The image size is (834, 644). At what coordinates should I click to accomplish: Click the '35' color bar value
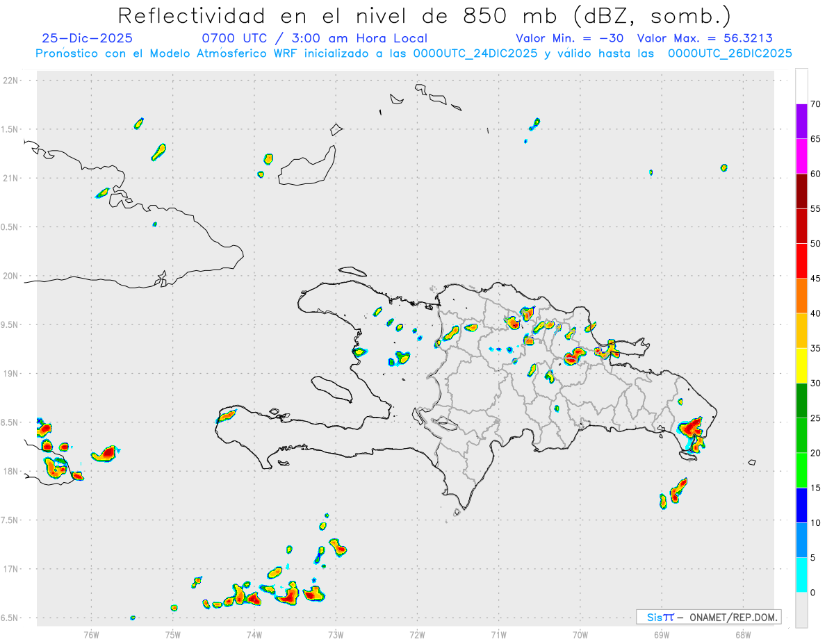(815, 348)
